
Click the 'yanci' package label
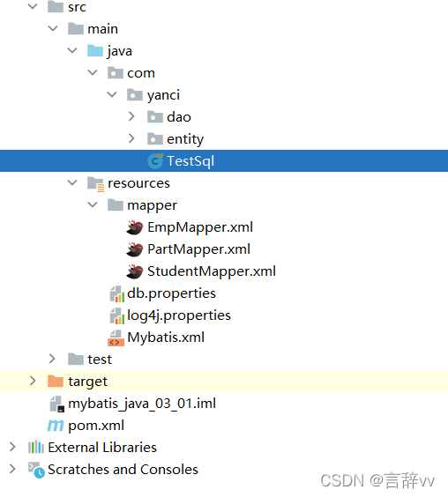(163, 95)
